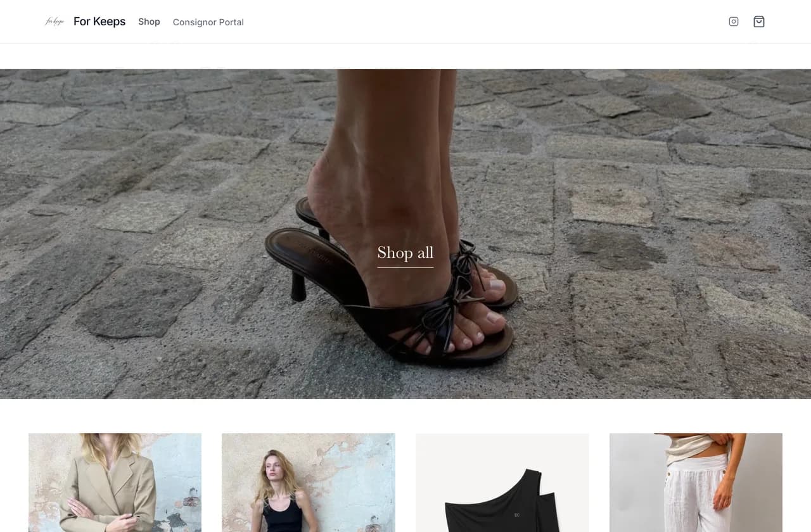
Task: Click the Shop all hero link
Action: (405, 253)
